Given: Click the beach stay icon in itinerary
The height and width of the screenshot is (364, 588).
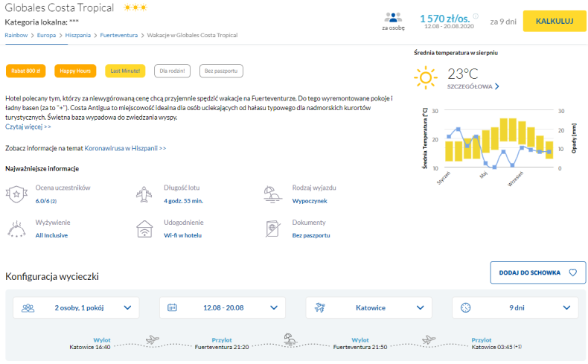Looking at the screenshot, I should tap(290, 339).
